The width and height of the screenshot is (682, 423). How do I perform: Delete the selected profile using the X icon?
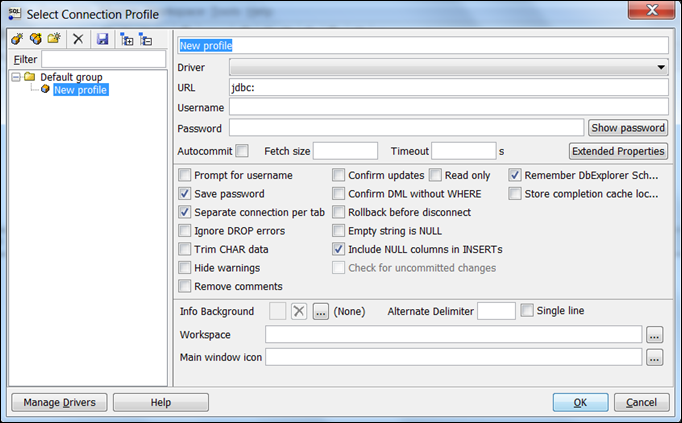click(79, 39)
